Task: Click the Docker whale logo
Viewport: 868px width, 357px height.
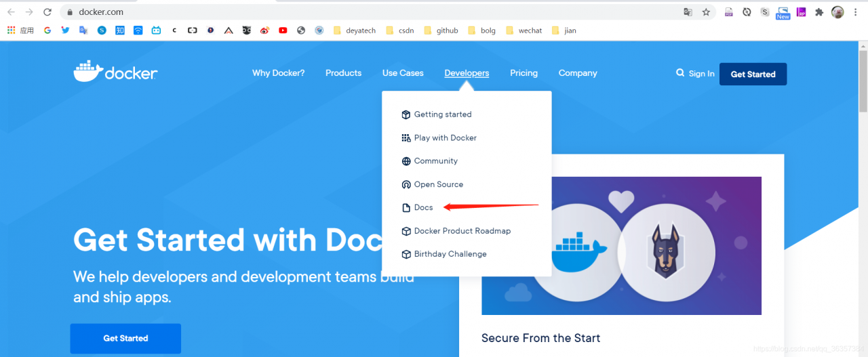Action: coord(115,71)
